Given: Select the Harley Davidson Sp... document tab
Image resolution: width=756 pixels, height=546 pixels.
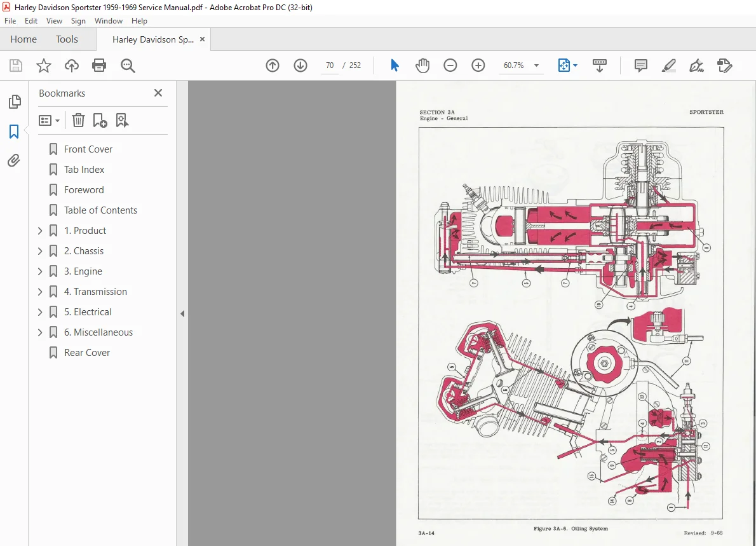Looking at the screenshot, I should click(153, 39).
